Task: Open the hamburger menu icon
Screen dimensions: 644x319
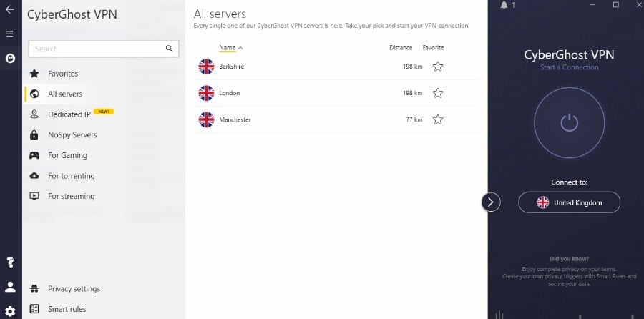Action: tap(10, 34)
